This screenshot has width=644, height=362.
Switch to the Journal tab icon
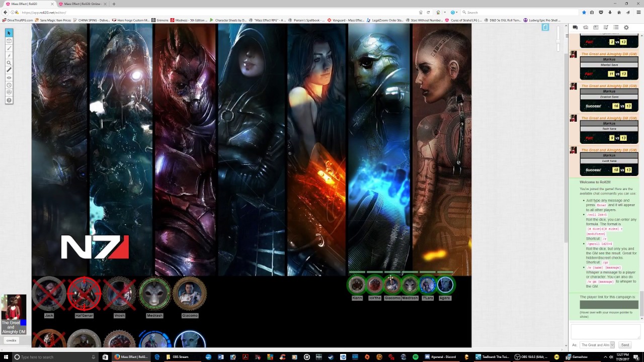[596, 27]
